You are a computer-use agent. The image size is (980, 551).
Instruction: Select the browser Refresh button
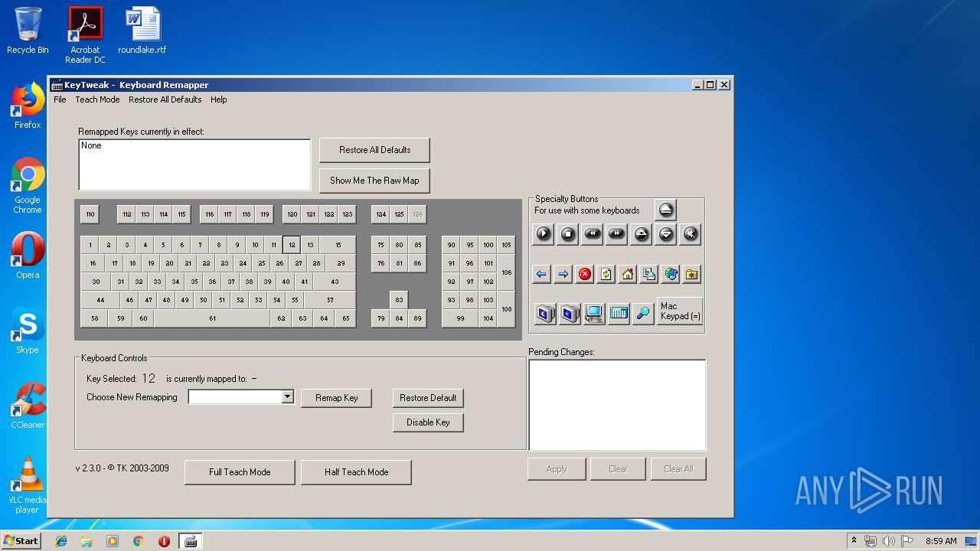[x=606, y=274]
